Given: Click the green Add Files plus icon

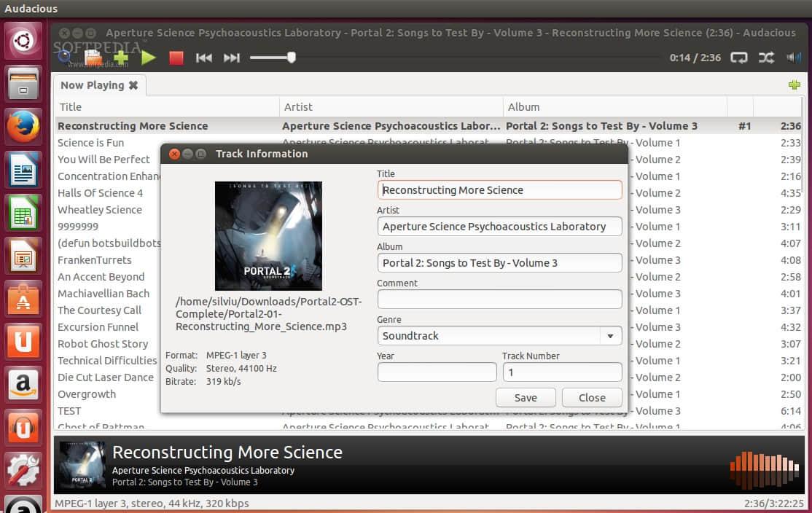Looking at the screenshot, I should tap(121, 57).
